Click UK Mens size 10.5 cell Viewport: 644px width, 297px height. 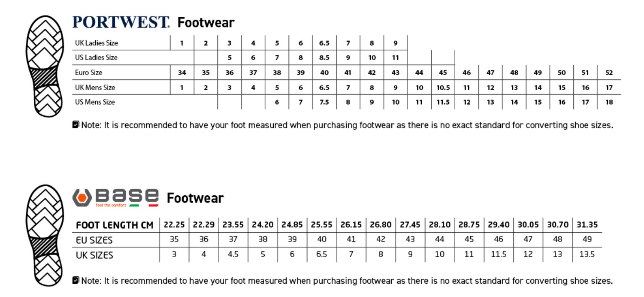(x=443, y=88)
